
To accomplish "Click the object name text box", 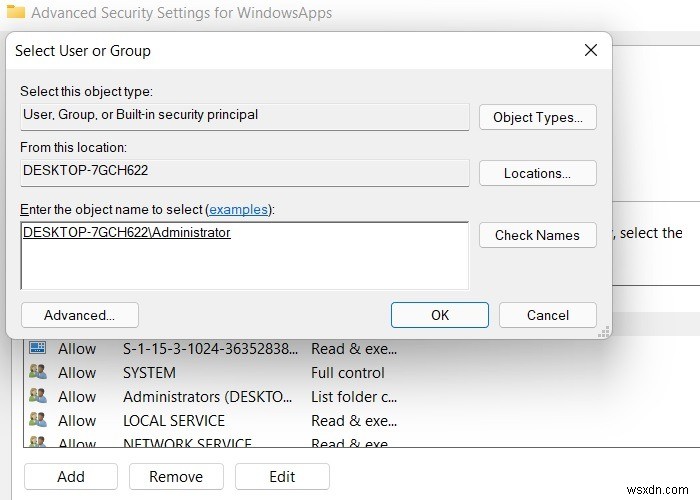I will [245, 256].
